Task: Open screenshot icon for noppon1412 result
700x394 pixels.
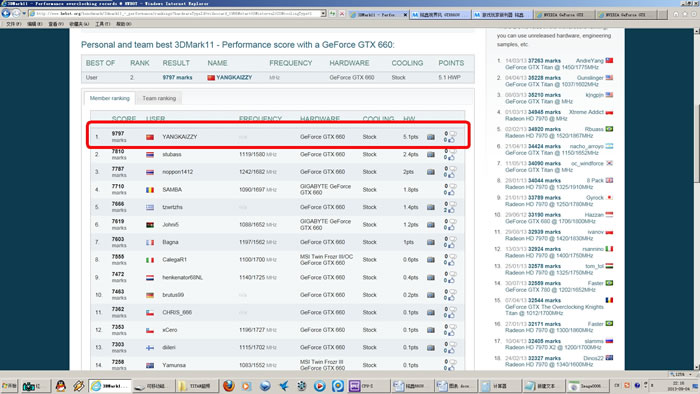Action: pos(431,172)
